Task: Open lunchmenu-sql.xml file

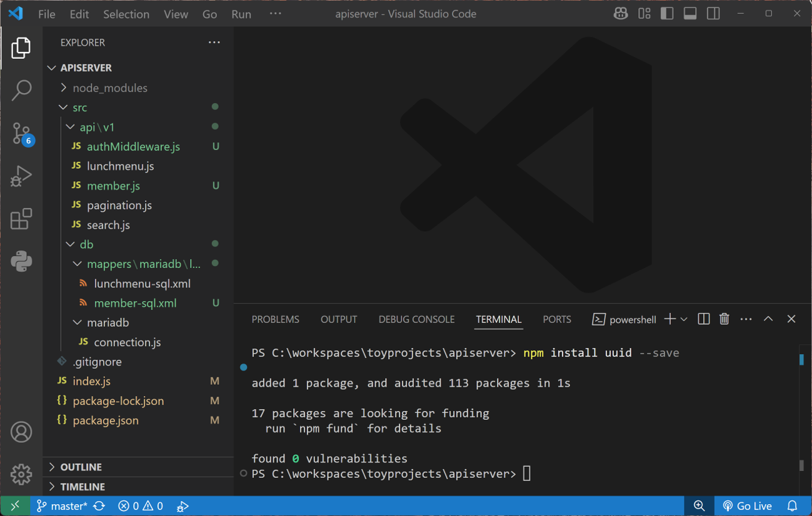Action: point(138,284)
